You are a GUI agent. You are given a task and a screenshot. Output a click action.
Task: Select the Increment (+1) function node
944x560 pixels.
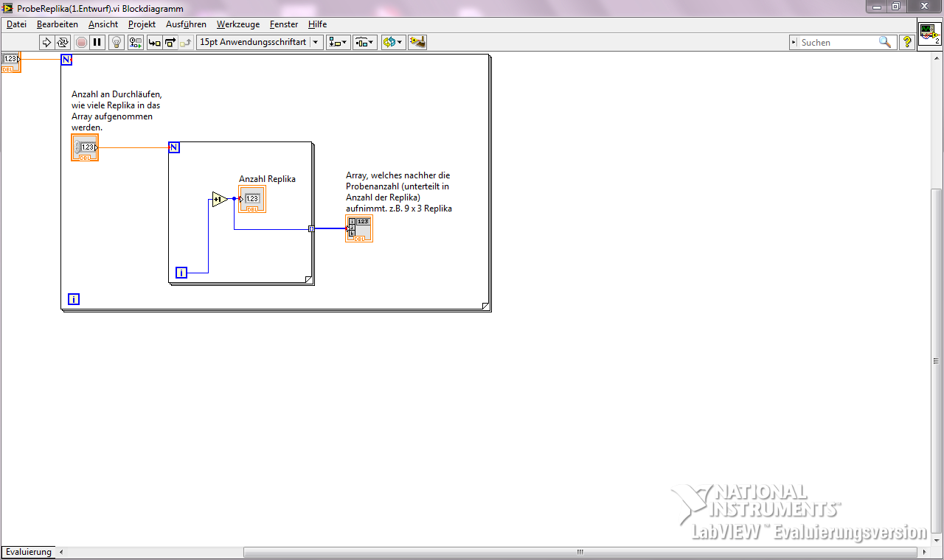click(220, 199)
